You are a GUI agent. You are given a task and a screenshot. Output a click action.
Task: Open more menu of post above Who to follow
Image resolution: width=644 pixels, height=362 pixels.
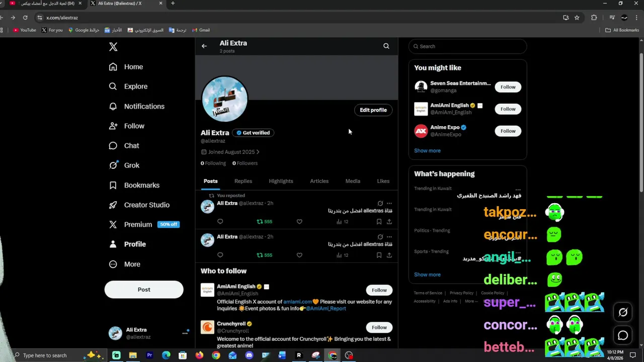click(x=389, y=237)
